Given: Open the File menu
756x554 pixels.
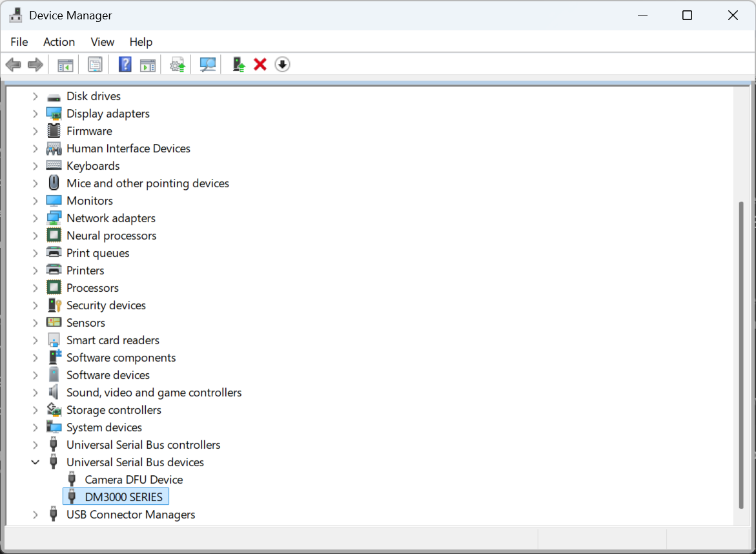Looking at the screenshot, I should pos(19,42).
